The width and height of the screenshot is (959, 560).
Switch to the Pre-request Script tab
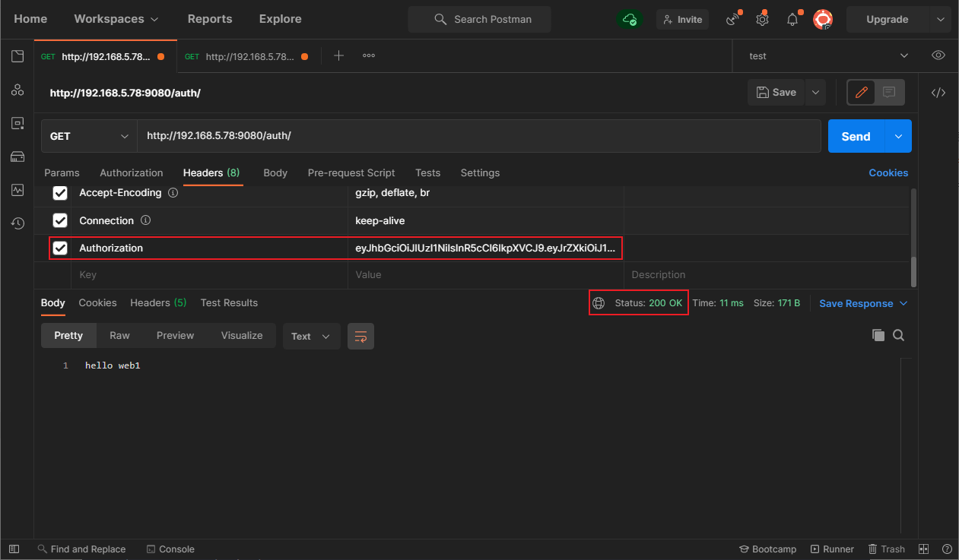coord(351,172)
